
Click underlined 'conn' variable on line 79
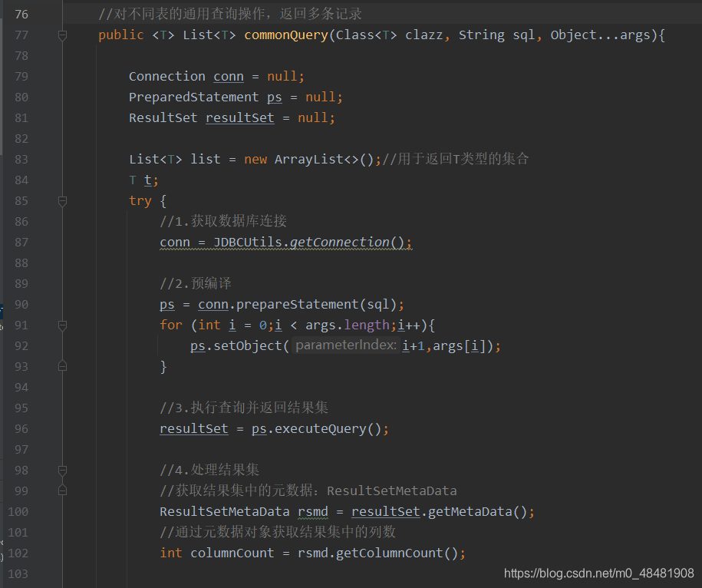point(229,77)
